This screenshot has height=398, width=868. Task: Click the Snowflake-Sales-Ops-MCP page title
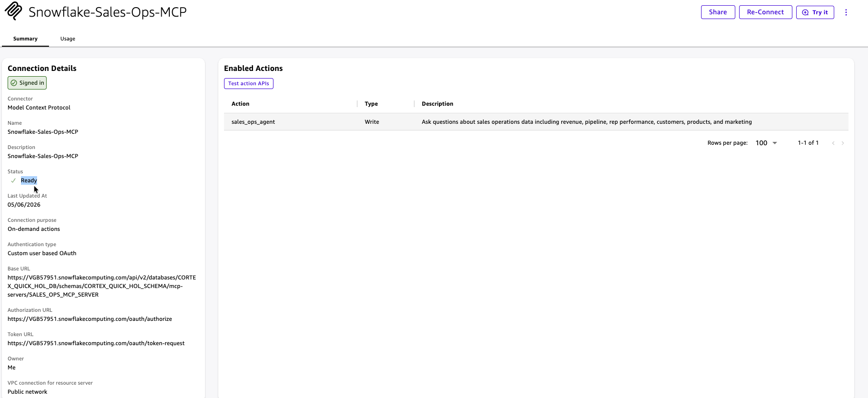(x=107, y=12)
